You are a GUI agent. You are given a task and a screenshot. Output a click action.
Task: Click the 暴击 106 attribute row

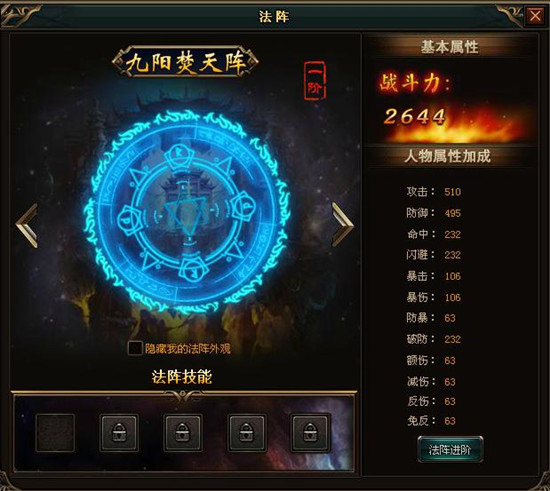[x=434, y=276]
